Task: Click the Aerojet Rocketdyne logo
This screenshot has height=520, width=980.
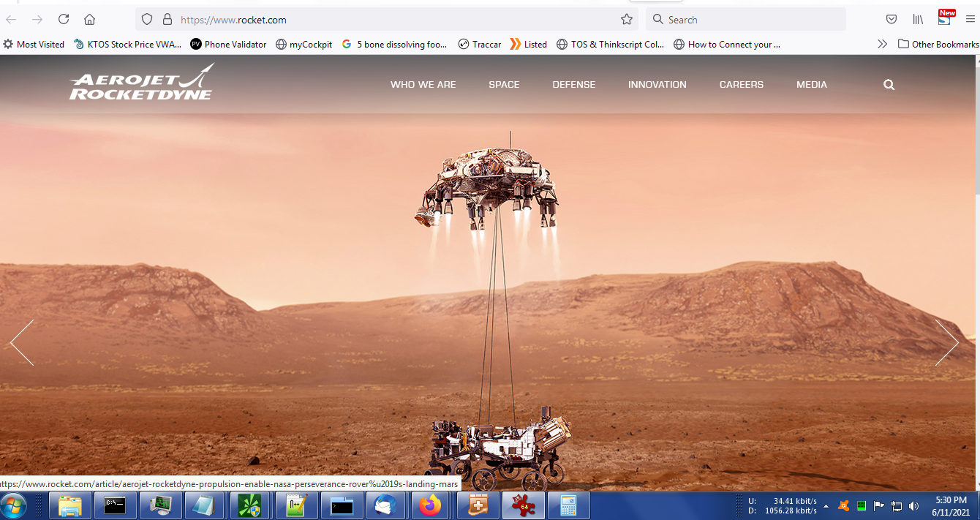Action: pos(141,82)
